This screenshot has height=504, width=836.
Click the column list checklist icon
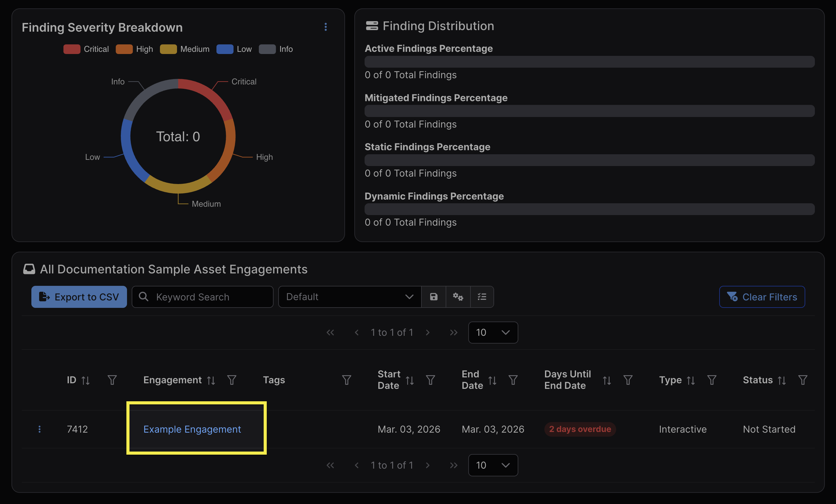[482, 297]
